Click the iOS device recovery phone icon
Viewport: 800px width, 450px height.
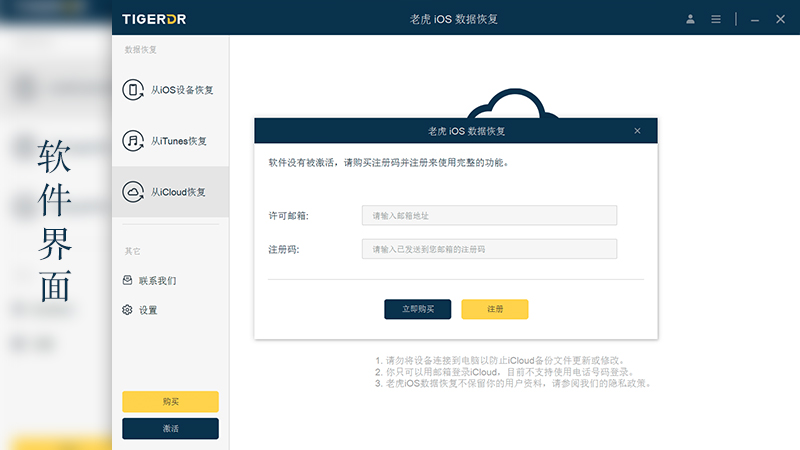pyautogui.click(x=132, y=90)
